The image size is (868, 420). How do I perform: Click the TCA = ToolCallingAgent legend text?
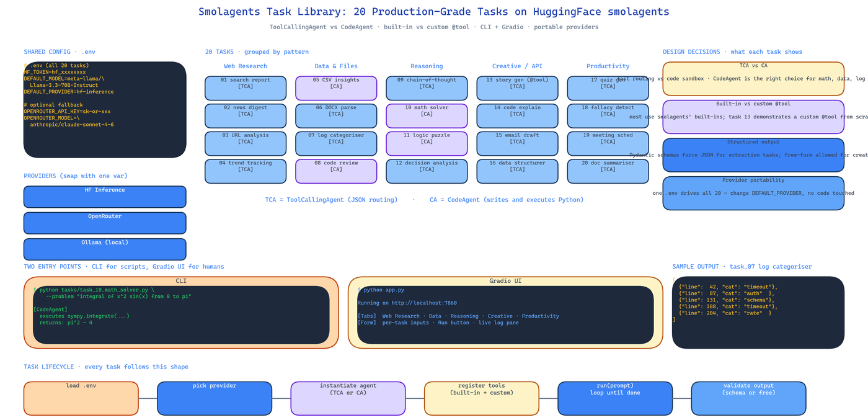(332, 200)
